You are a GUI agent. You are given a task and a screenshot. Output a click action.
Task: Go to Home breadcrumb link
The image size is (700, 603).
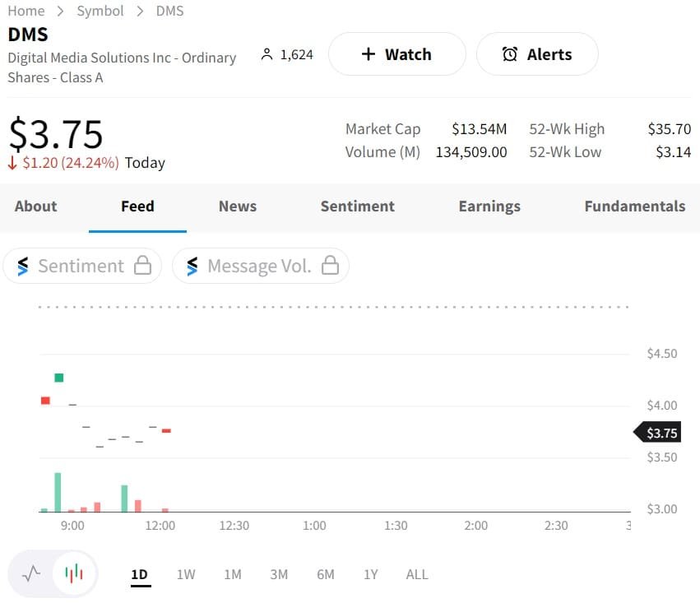(26, 11)
